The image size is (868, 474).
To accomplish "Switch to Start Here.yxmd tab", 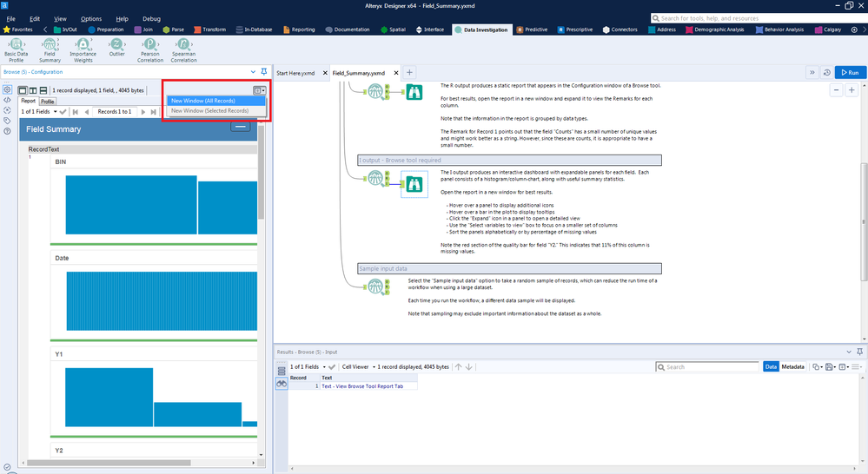I will [x=295, y=73].
